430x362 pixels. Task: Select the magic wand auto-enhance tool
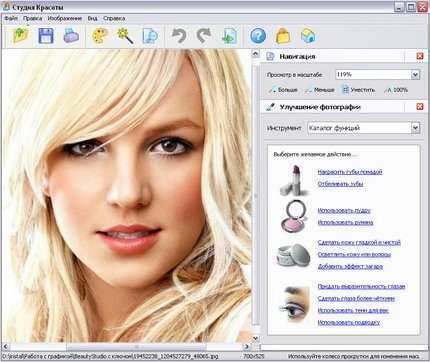pos(125,36)
